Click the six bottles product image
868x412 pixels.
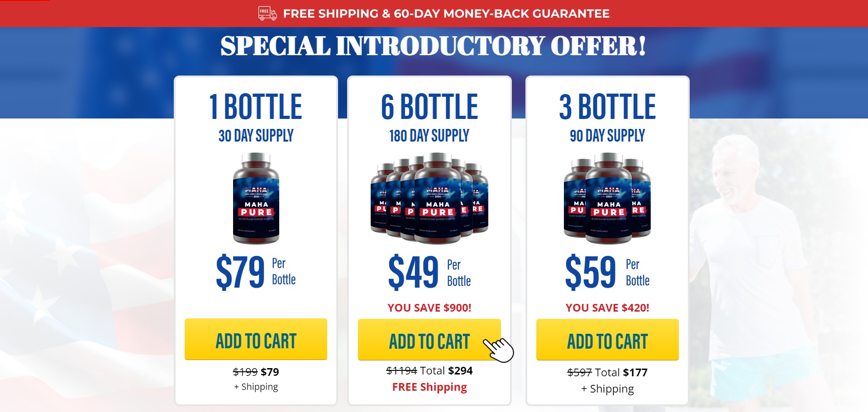(x=429, y=198)
